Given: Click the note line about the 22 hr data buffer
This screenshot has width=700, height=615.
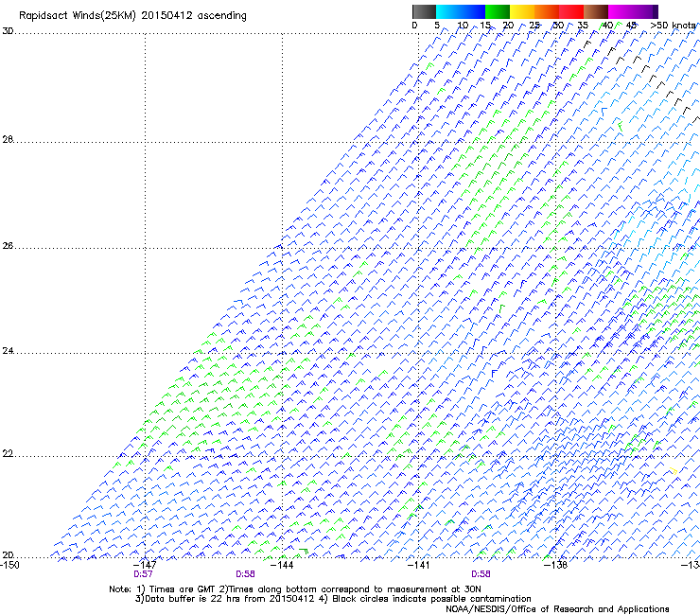Looking at the screenshot, I should point(333,599).
